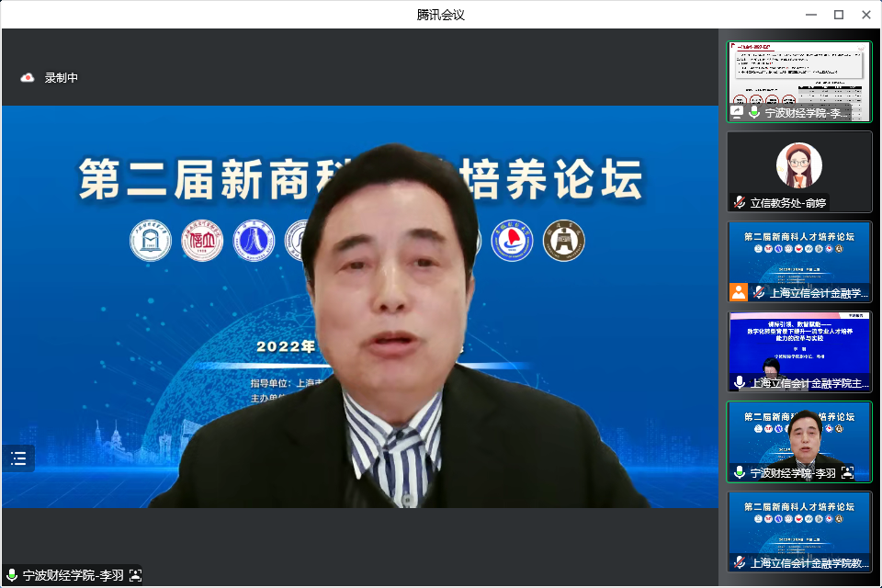The image size is (882, 588).
Task: Open the list menu icon on the main video
Action: click(18, 458)
